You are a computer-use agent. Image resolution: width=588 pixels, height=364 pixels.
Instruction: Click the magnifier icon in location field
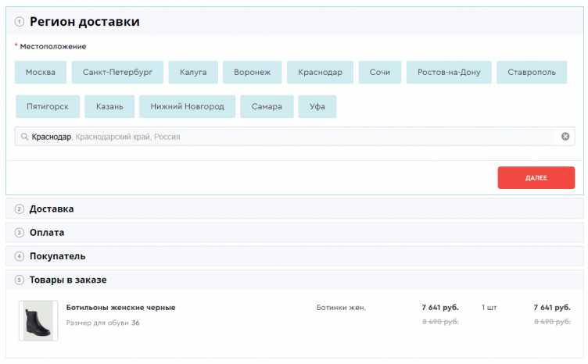point(24,137)
